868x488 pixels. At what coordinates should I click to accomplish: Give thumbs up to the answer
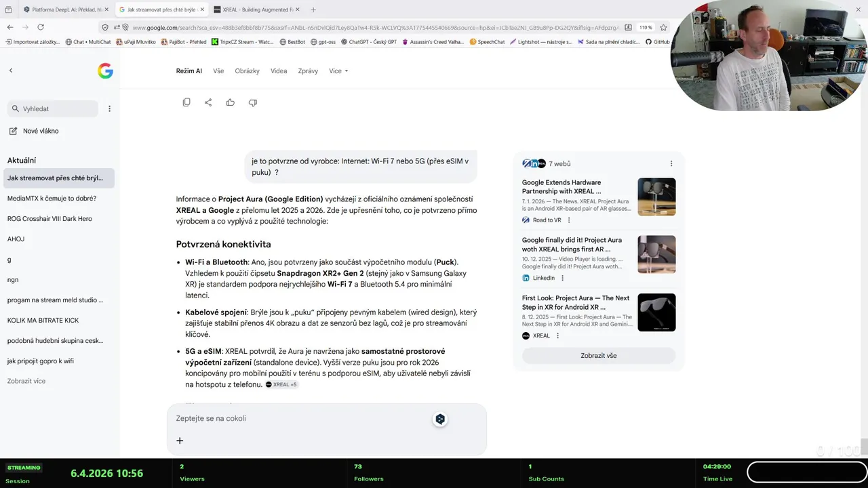(231, 102)
